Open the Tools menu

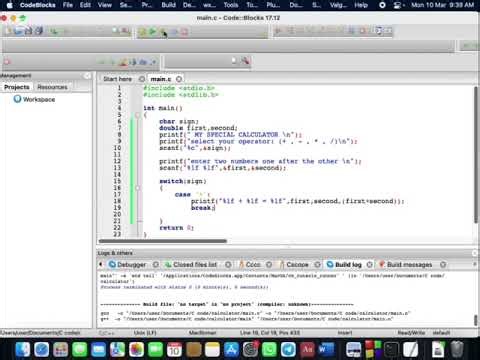(231, 5)
